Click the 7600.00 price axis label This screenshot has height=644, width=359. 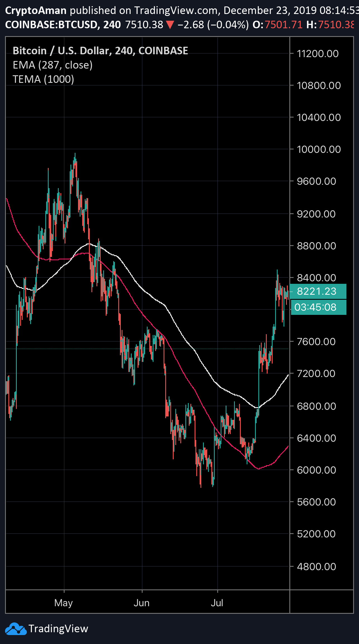tap(316, 341)
